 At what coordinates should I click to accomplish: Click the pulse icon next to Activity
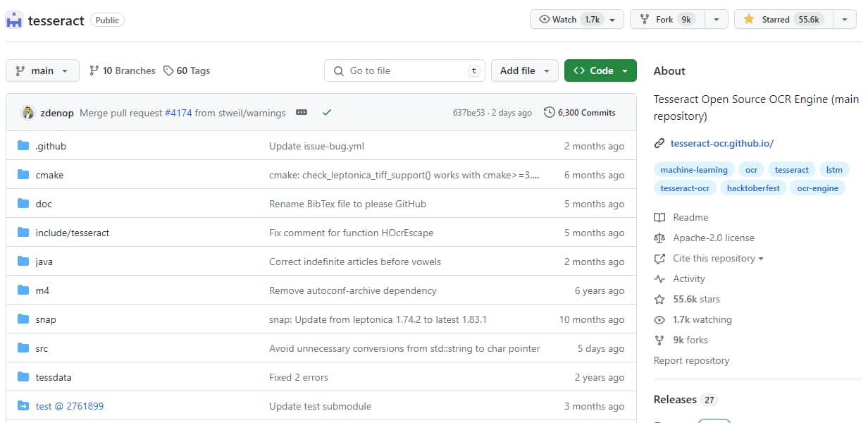(659, 278)
